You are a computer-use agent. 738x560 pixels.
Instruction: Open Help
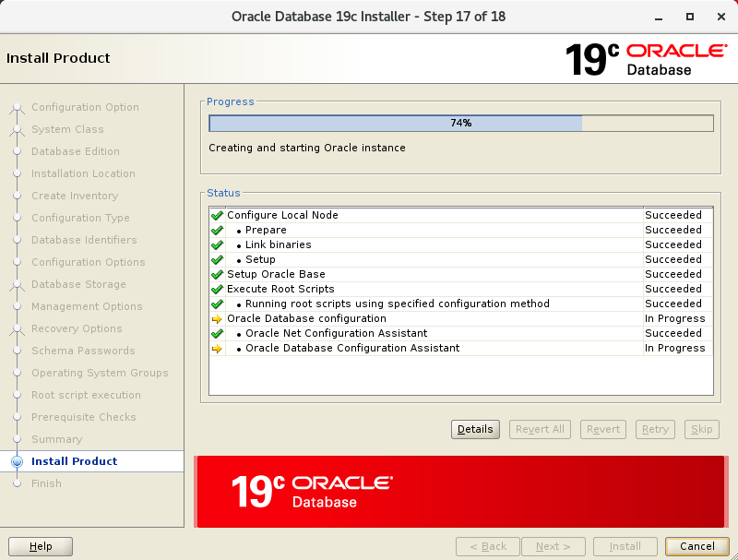41,546
